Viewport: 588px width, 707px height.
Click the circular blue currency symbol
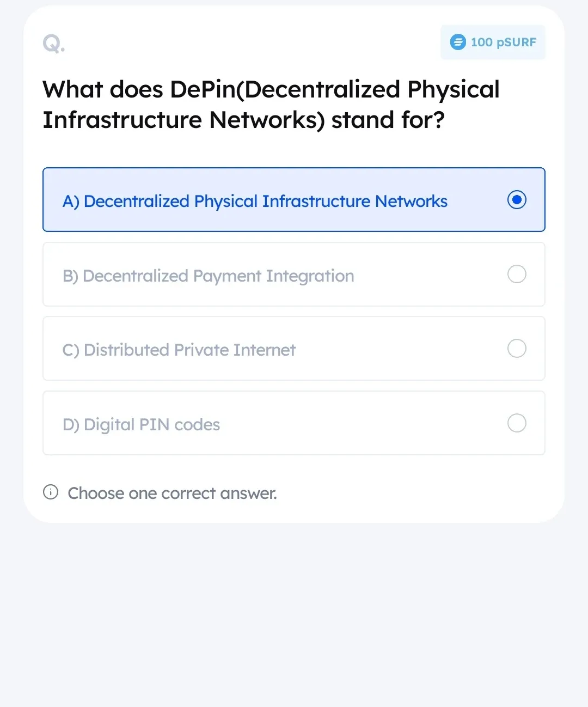point(458,42)
